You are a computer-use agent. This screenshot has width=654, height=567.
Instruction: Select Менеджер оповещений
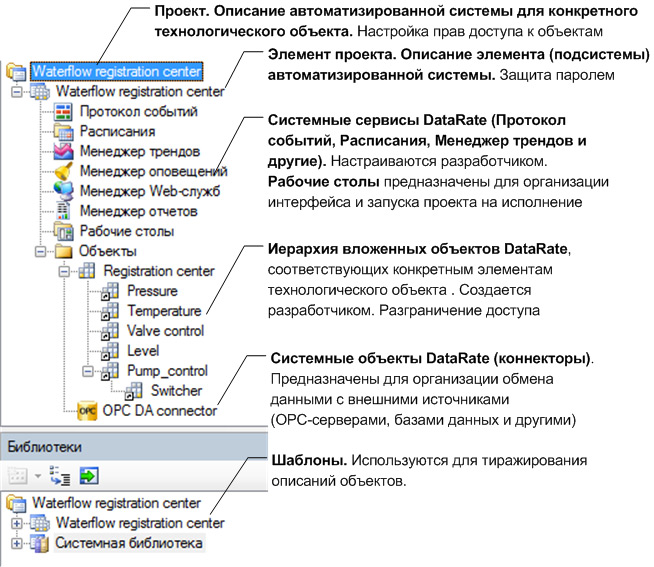tap(153, 171)
